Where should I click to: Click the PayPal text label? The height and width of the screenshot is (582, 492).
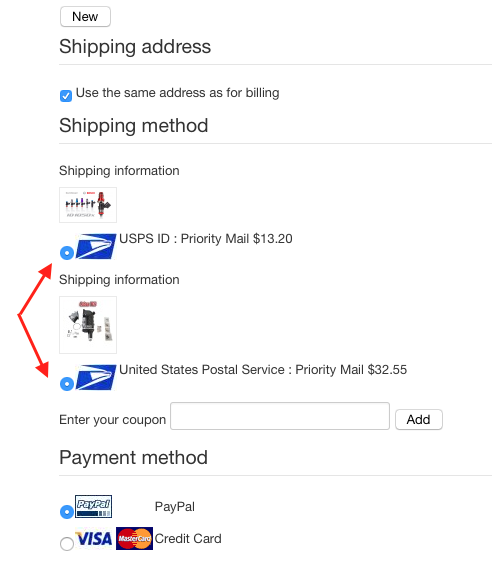(x=175, y=507)
